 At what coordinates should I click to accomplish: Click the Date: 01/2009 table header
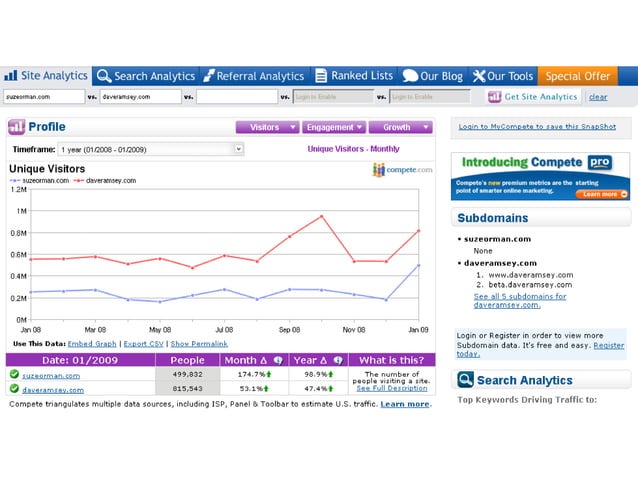pos(80,360)
